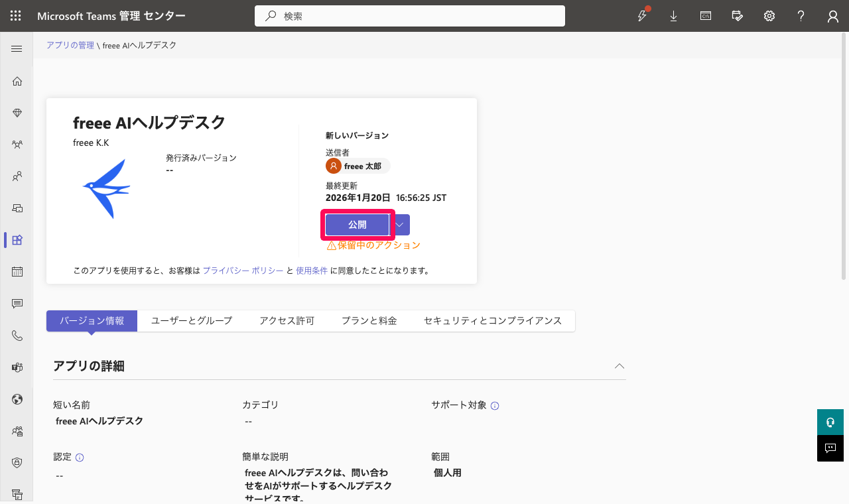Open the プライバシー ポリシー link

click(x=243, y=271)
